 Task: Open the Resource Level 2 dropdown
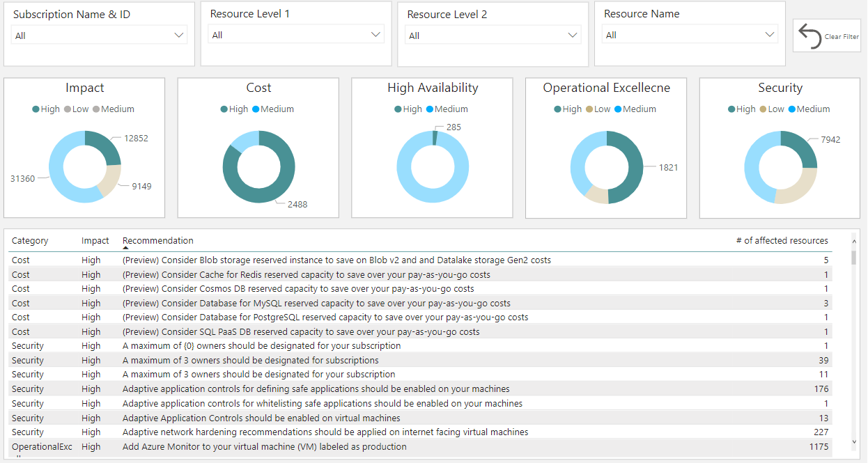pyautogui.click(x=493, y=35)
